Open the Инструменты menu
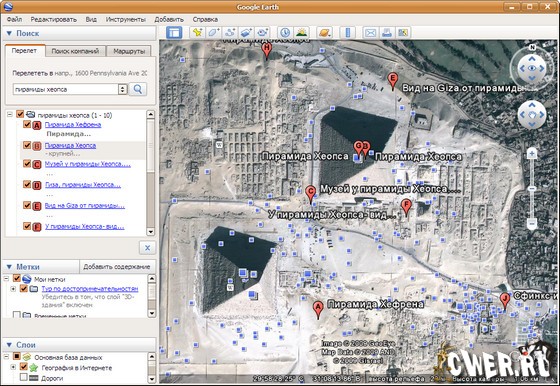560x386 pixels. point(126,19)
